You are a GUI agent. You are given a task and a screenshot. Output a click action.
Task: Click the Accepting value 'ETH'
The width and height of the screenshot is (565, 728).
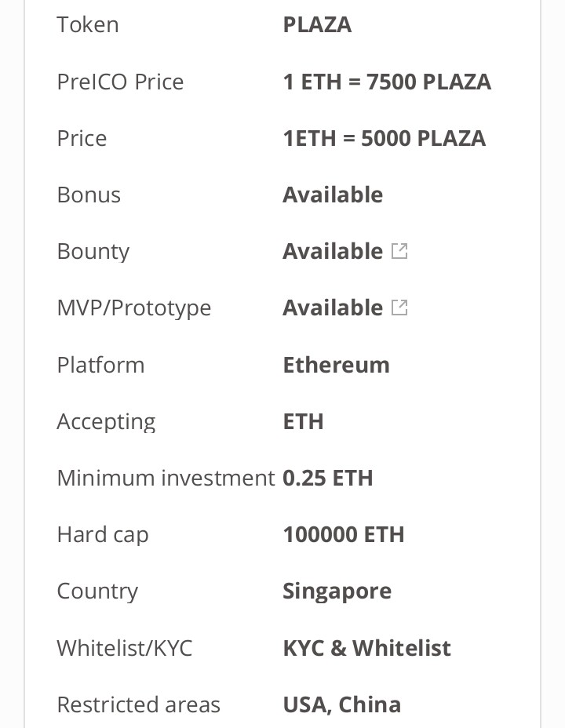tap(303, 421)
